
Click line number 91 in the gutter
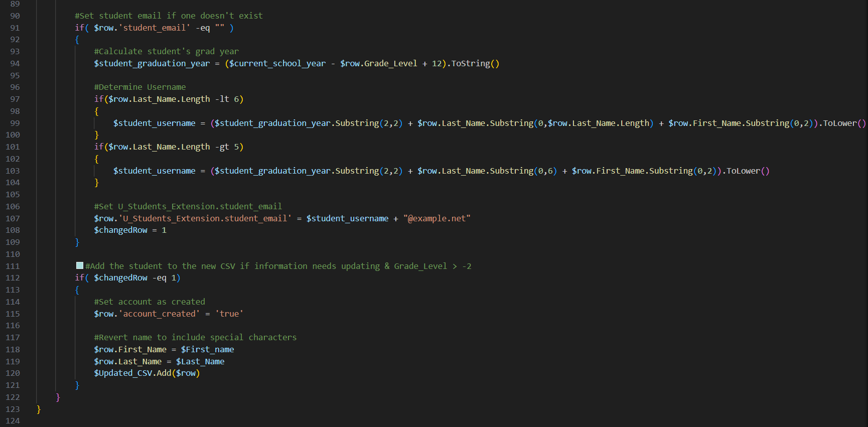tap(15, 28)
